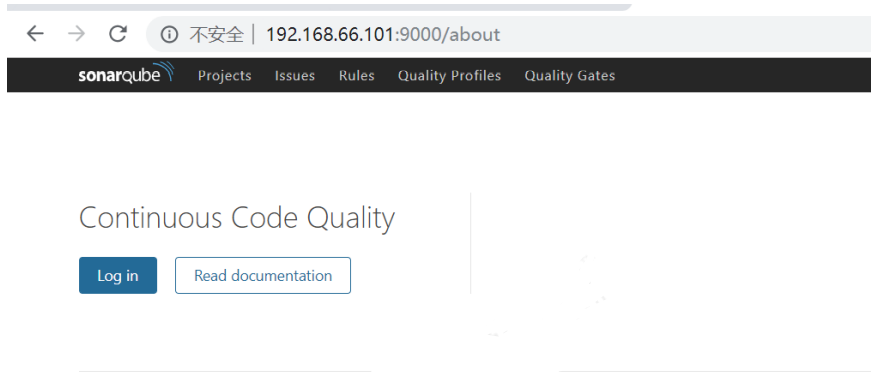
Task: Click the Log in button
Action: coord(118,275)
